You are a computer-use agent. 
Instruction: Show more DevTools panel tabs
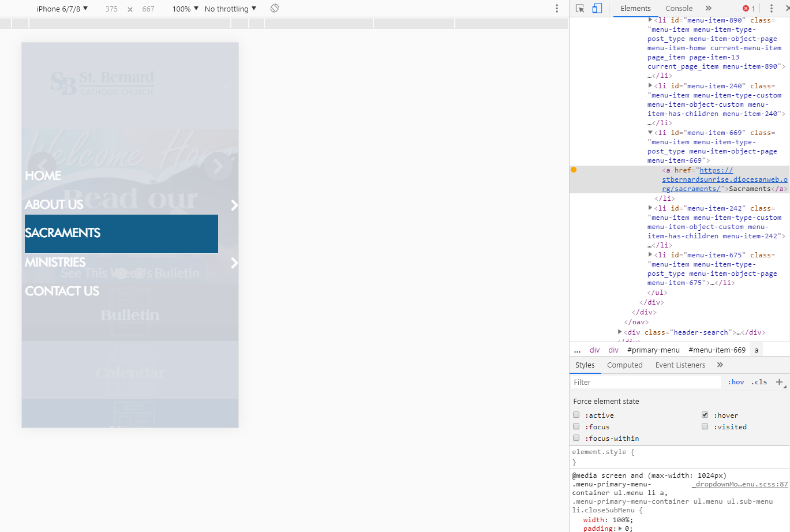(x=708, y=9)
